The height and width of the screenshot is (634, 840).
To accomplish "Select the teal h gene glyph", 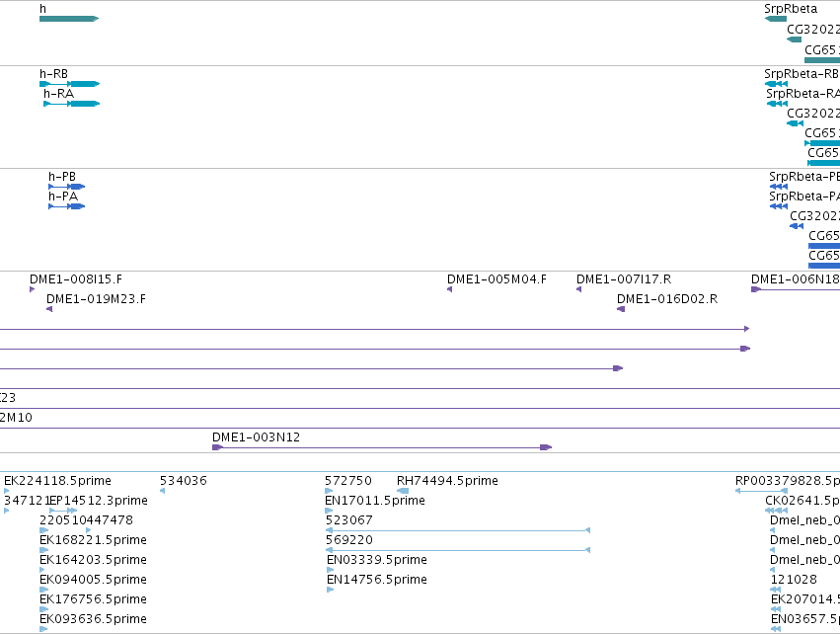I will pos(69,19).
